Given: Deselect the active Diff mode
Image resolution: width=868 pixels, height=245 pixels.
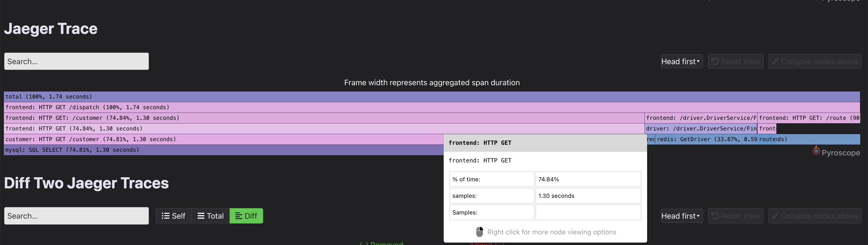Looking at the screenshot, I should 246,216.
